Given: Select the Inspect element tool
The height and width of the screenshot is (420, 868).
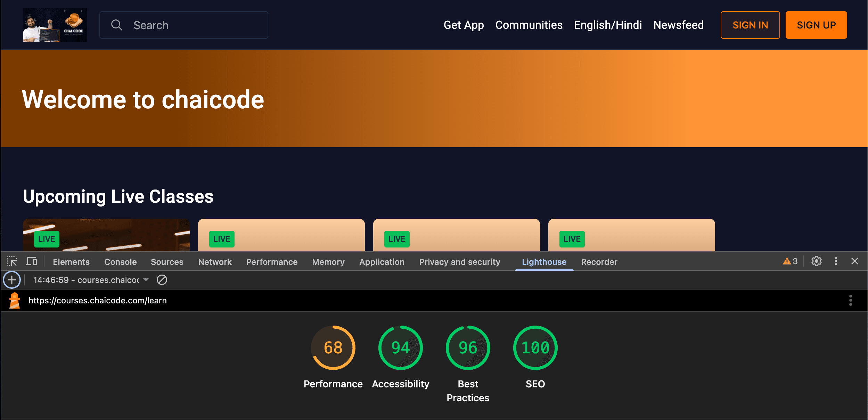Looking at the screenshot, I should pyautogui.click(x=12, y=261).
